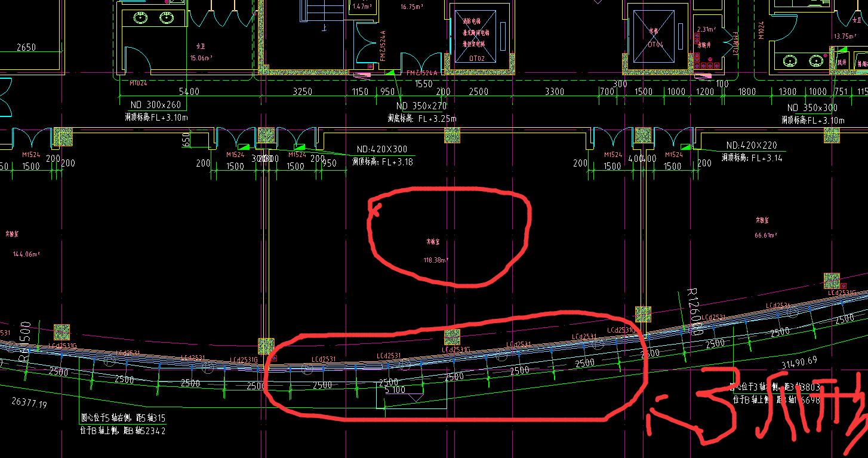Click the DT04 elevator label
The width and height of the screenshot is (868, 458).
(x=655, y=44)
